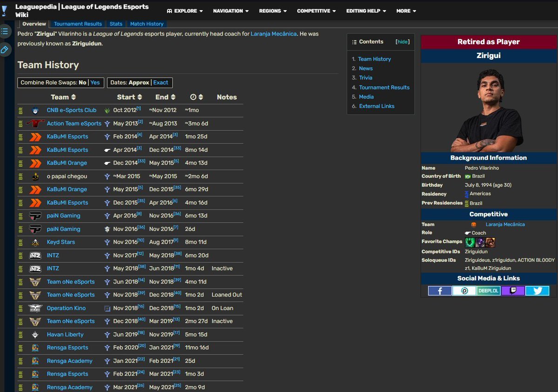Switch to the Match History tab
The image size is (558, 392).
147,24
